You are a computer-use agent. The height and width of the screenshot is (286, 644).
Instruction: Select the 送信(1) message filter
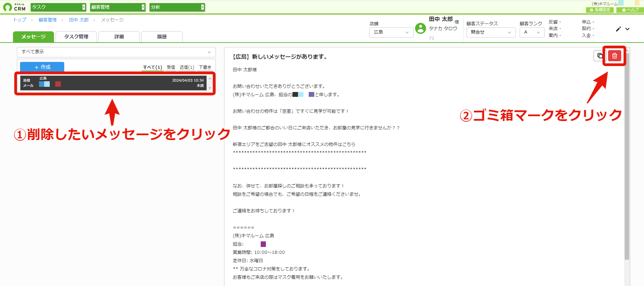[x=187, y=67]
